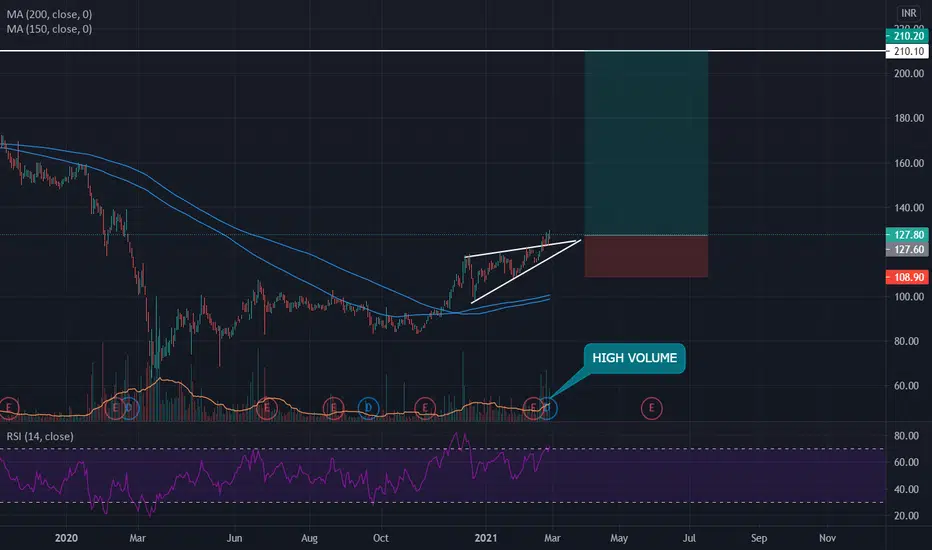The height and width of the screenshot is (550, 932).
Task: Click the HIGH VOLUME callout label
Action: click(x=634, y=358)
